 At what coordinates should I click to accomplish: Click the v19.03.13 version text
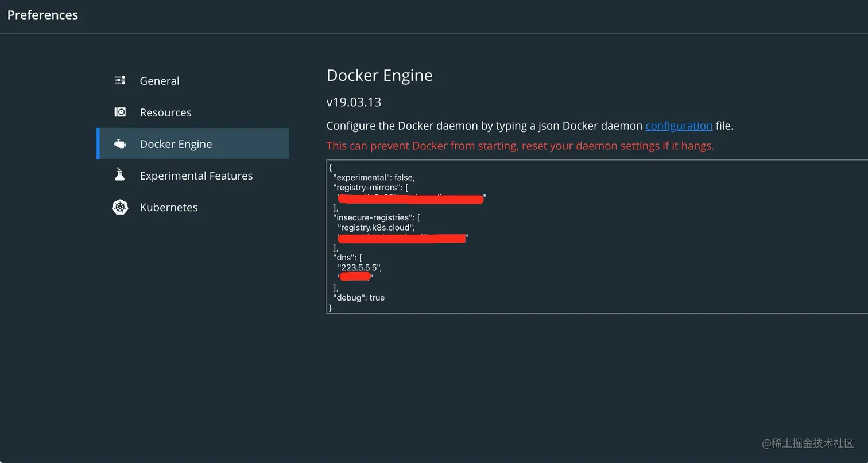[354, 102]
